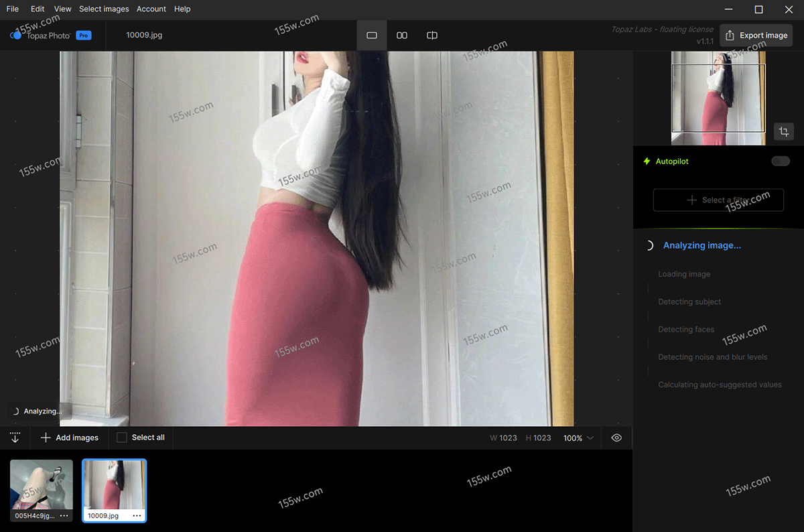This screenshot has height=532, width=804.
Task: Click Add images button
Action: click(70, 438)
